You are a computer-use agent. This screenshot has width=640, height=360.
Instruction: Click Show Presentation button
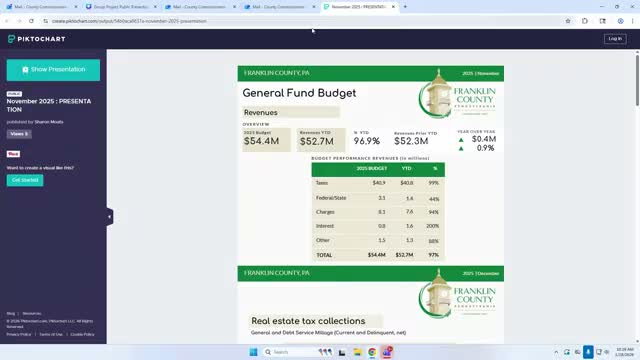click(53, 70)
